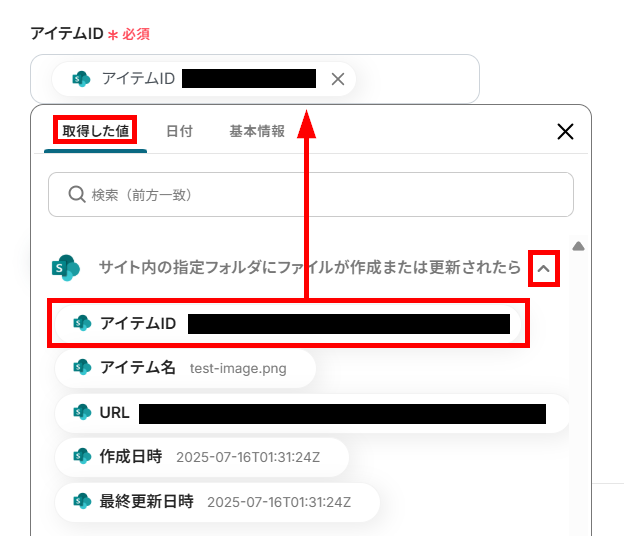
Task: Select サイト内の指定フォルダにファイルが作成または更新されたら header
Action: point(310,267)
